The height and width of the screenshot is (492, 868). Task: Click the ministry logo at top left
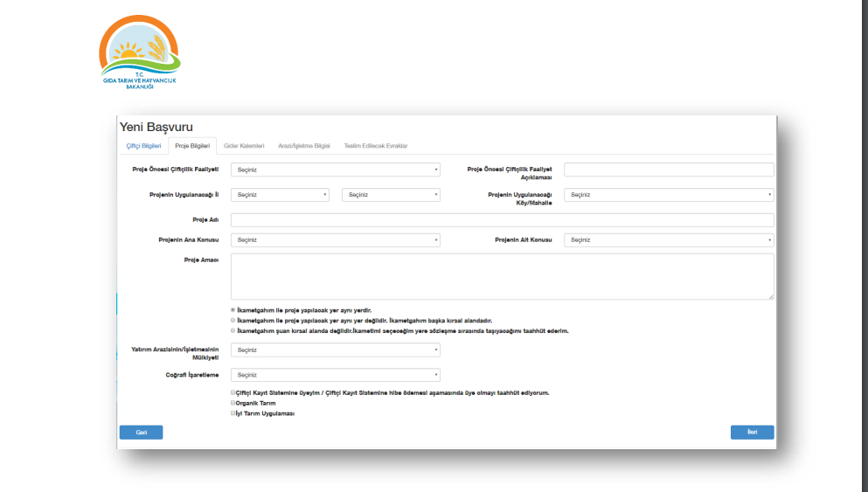140,53
